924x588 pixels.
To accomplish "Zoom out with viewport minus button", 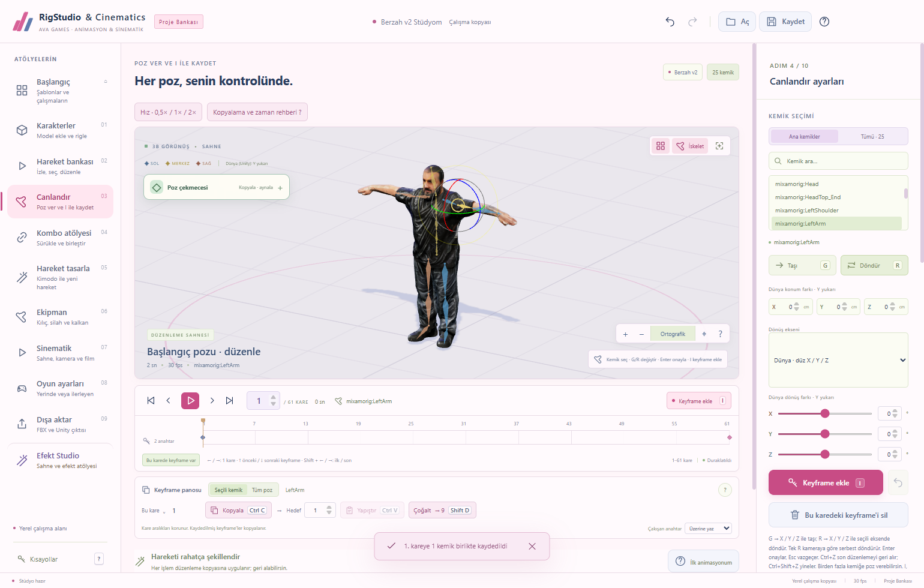I will coord(641,334).
